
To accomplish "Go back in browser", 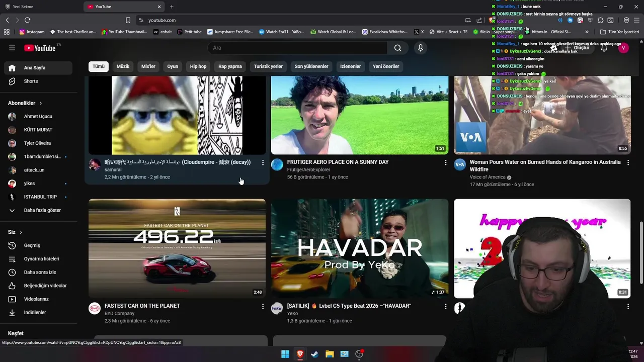I will (7, 20).
